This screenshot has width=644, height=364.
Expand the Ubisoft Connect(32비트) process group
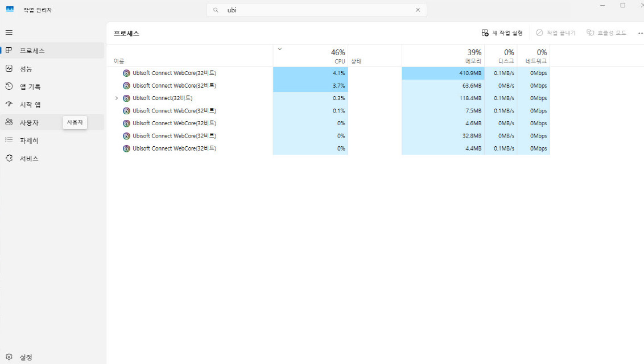[117, 98]
